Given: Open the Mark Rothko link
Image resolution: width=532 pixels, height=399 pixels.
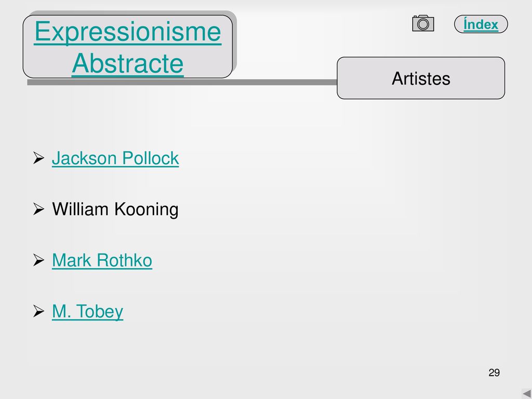Looking at the screenshot, I should click(102, 260).
